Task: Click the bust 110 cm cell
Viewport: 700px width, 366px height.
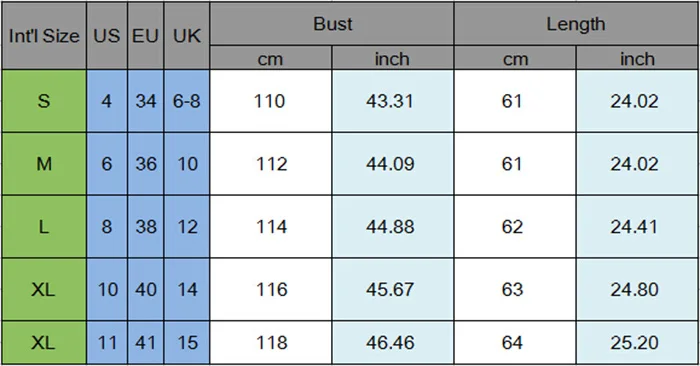Action: click(x=271, y=101)
